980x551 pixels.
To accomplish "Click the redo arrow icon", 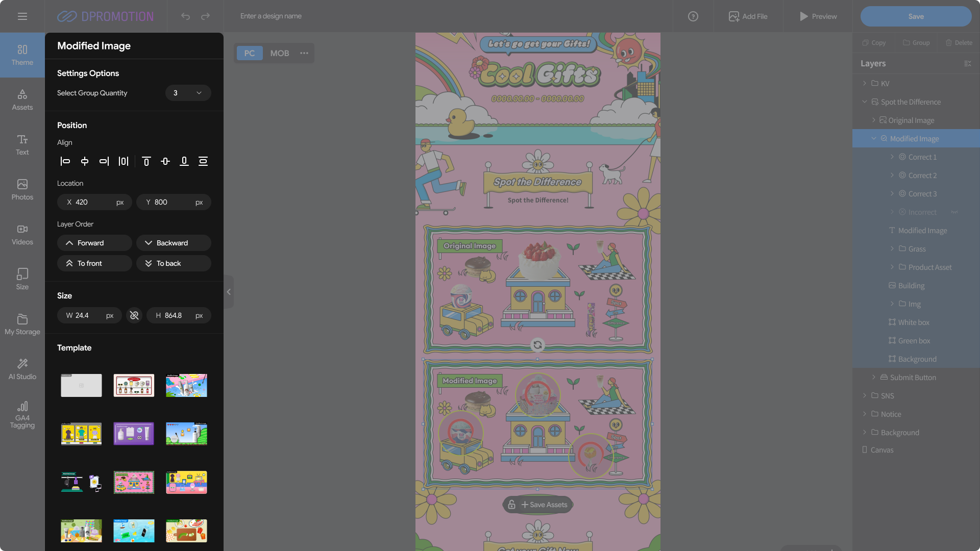I will (x=205, y=16).
